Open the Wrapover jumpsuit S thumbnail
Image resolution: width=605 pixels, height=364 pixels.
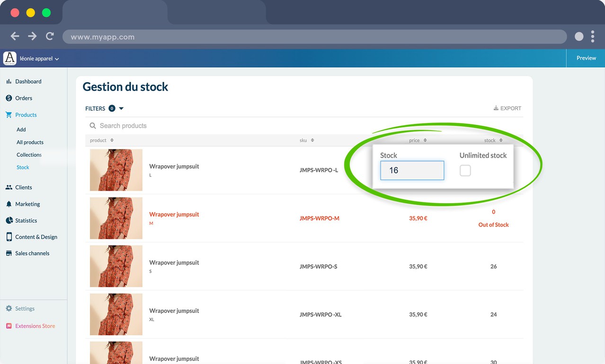[x=116, y=266]
